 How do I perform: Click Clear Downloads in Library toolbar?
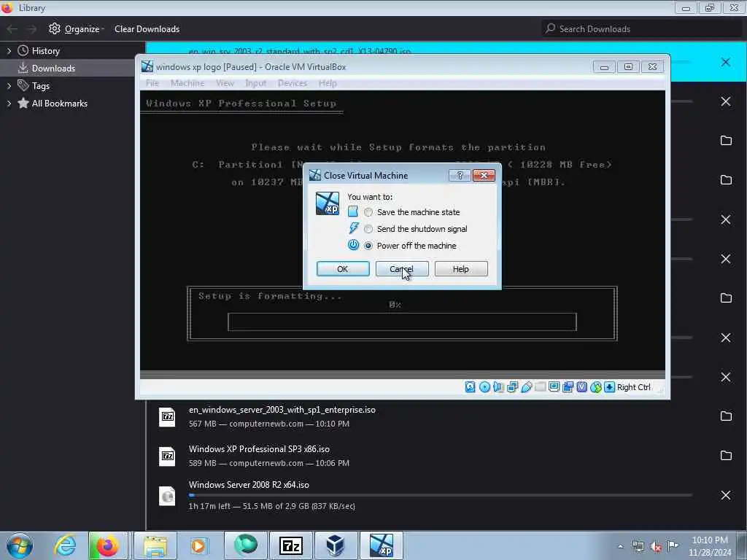tap(147, 29)
